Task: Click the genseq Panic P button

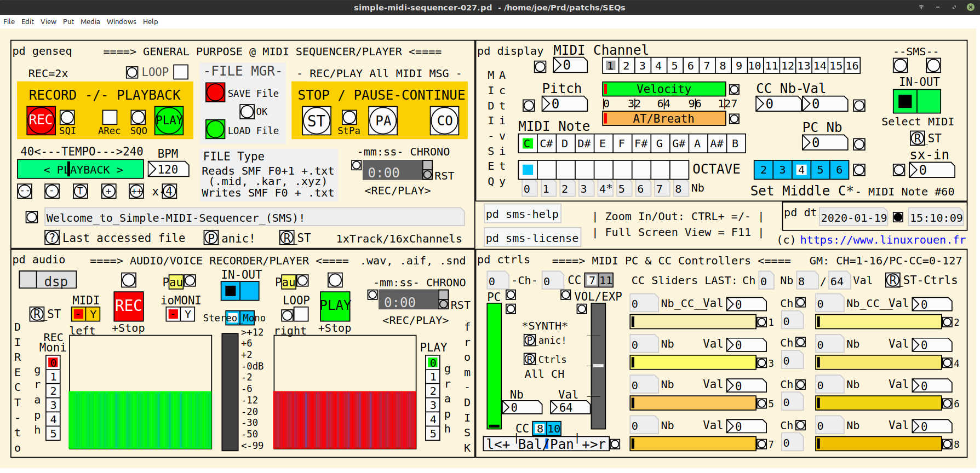Action: [x=211, y=238]
